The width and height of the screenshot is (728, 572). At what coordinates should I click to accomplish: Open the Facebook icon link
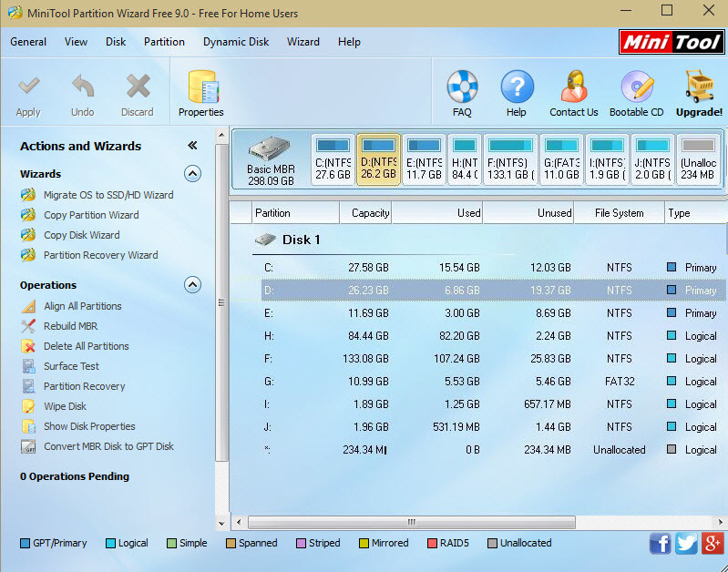coord(660,544)
